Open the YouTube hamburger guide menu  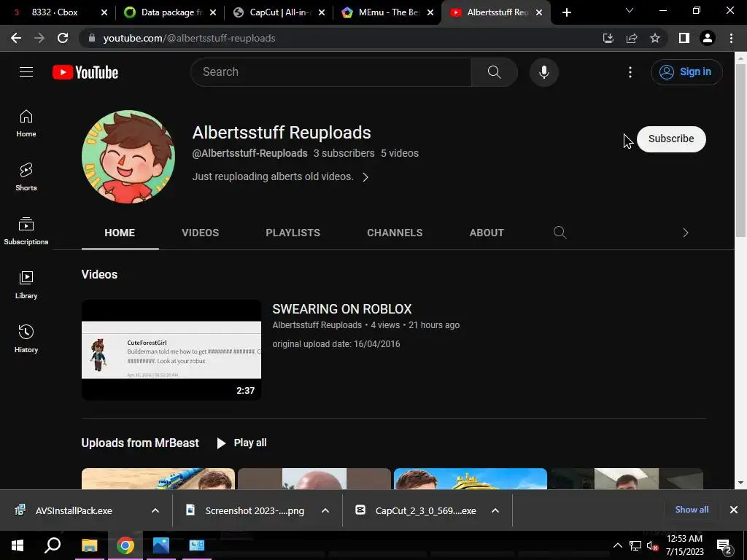pos(26,72)
